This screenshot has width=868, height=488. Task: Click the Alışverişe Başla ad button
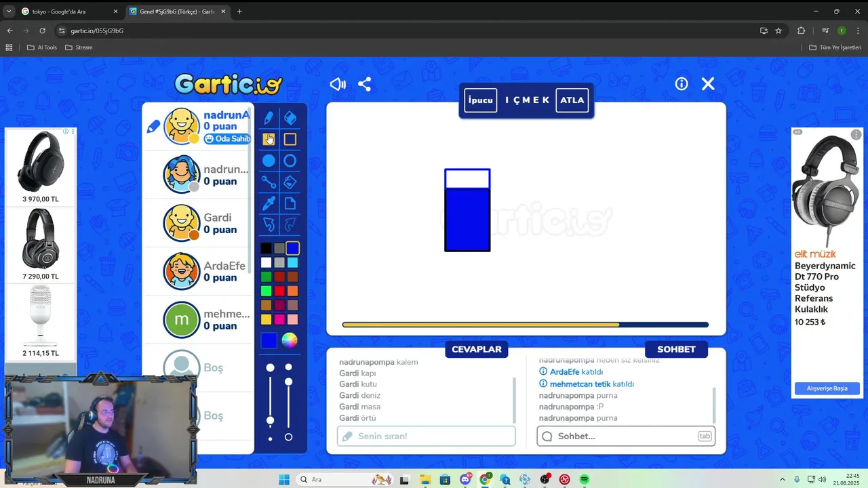pyautogui.click(x=827, y=388)
